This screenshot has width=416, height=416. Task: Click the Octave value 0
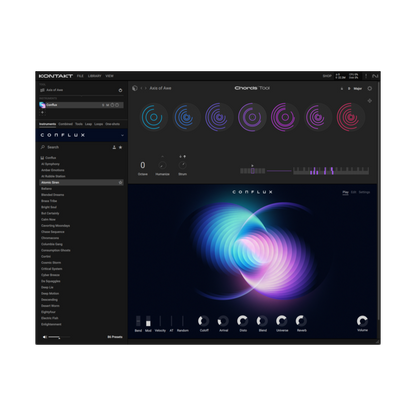(x=143, y=165)
